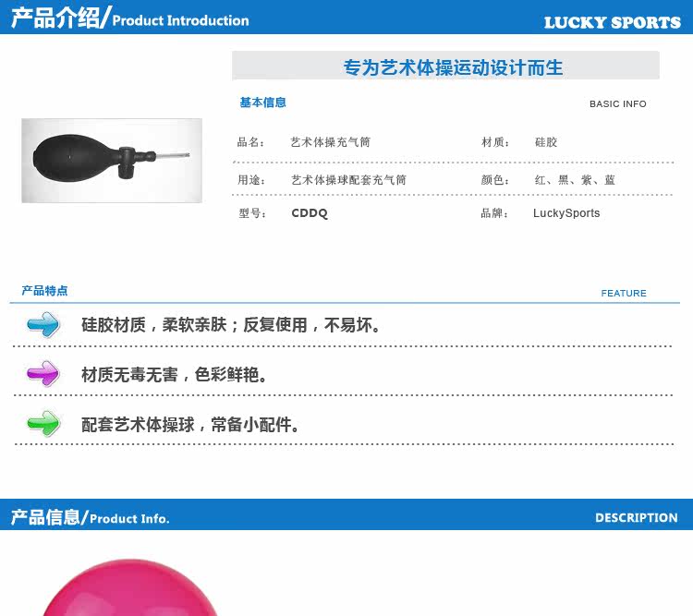This screenshot has width=693, height=616.
Task: Click the LUCKY SPORTS logo text
Action: pyautogui.click(x=612, y=22)
